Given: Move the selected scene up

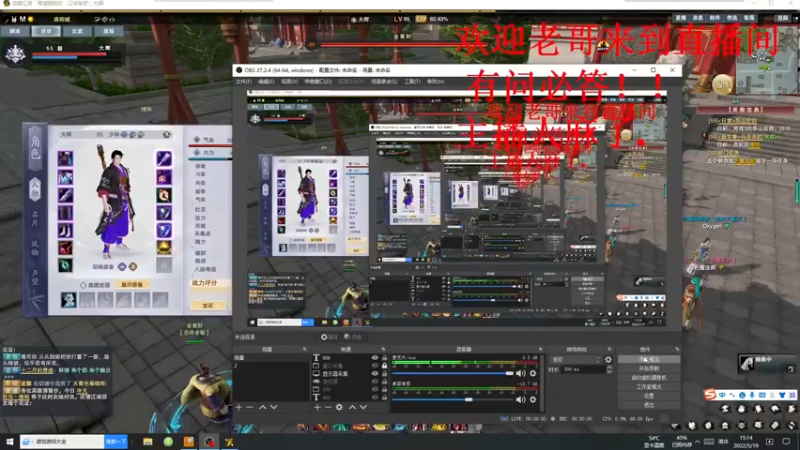Looking at the screenshot, I should pos(263,407).
